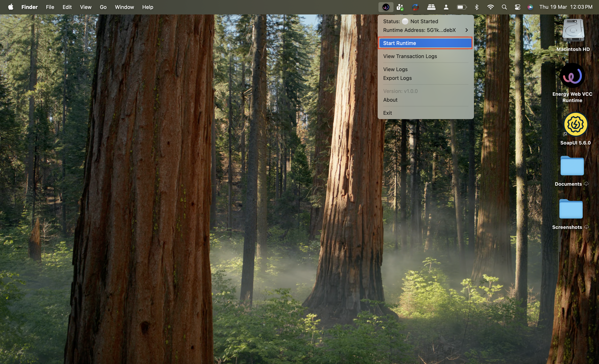Open Control Center toggles icon
This screenshot has height=364, width=599.
[x=517, y=7]
